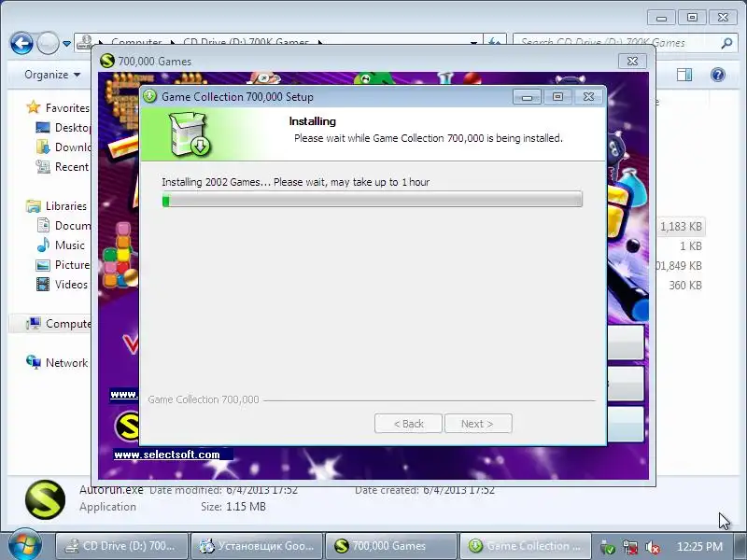Click the Network globe icon
This screenshot has height=560, width=747.
(34, 362)
